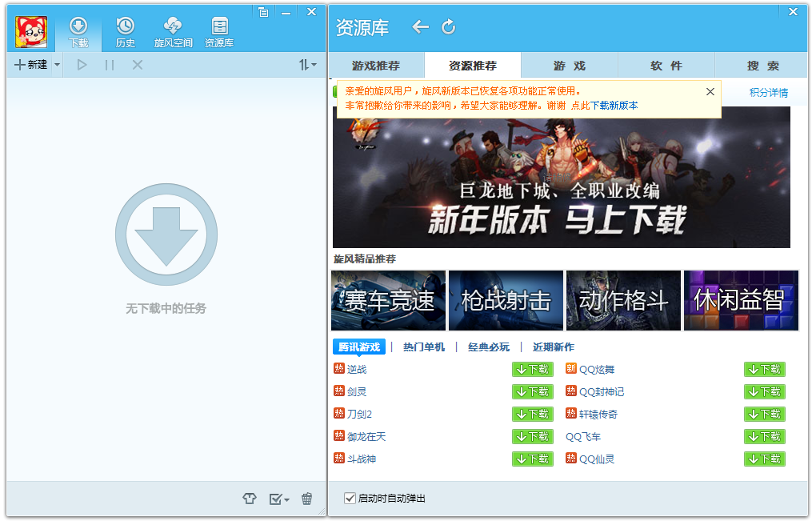
Task: Click the 点此下载新版本 link
Action: 604,106
